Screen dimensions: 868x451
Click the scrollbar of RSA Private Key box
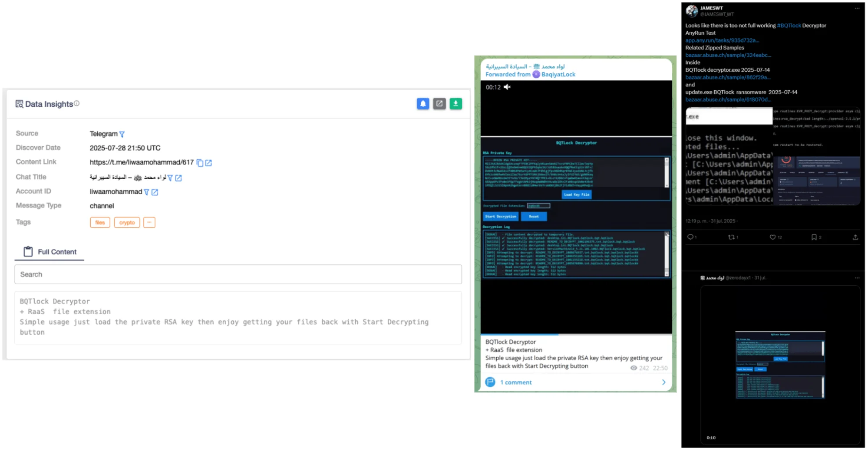pyautogui.click(x=667, y=172)
